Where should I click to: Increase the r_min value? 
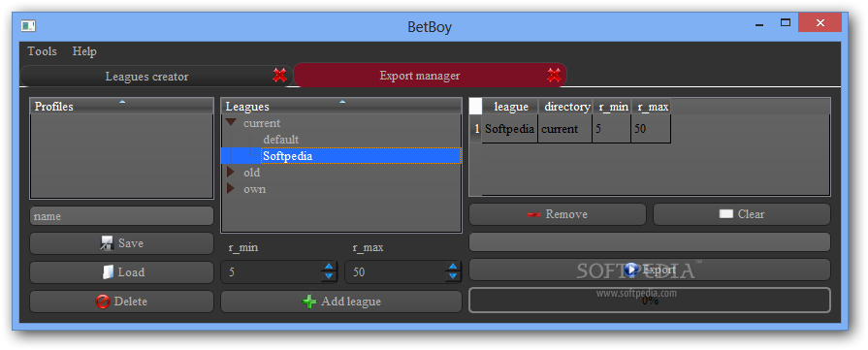[329, 267]
